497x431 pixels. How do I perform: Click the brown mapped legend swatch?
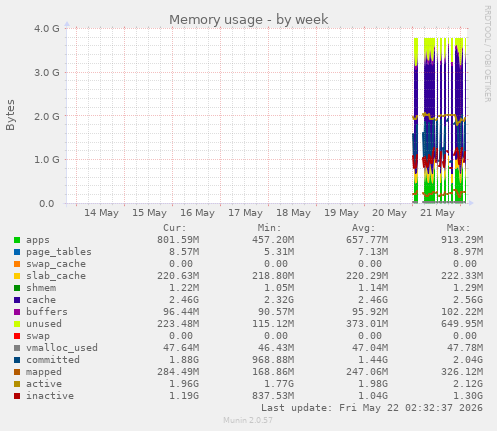pos(17,372)
